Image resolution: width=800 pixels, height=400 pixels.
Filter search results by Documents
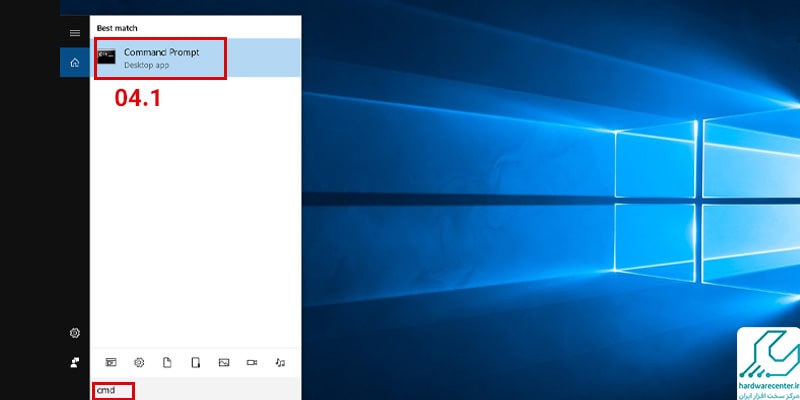pos(167,362)
